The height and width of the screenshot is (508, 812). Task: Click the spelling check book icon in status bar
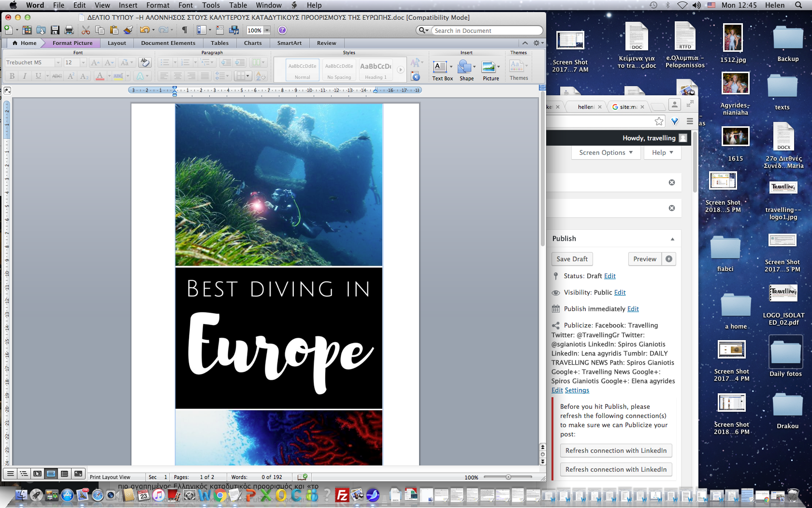[303, 477]
